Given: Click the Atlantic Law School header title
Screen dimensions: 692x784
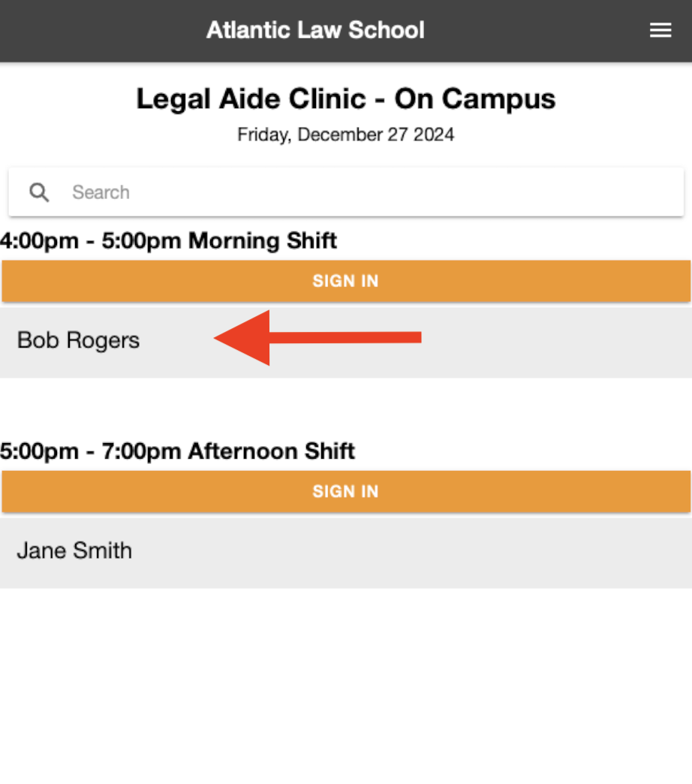Looking at the screenshot, I should (x=315, y=30).
